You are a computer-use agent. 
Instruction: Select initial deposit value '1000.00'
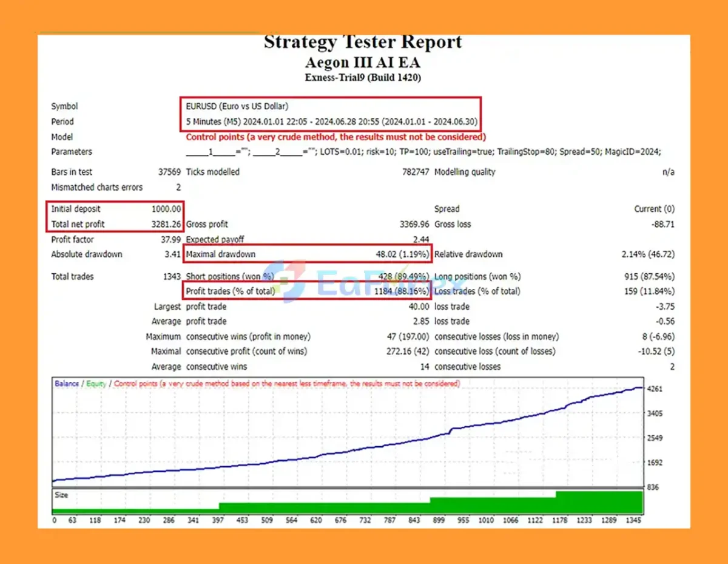(x=166, y=209)
